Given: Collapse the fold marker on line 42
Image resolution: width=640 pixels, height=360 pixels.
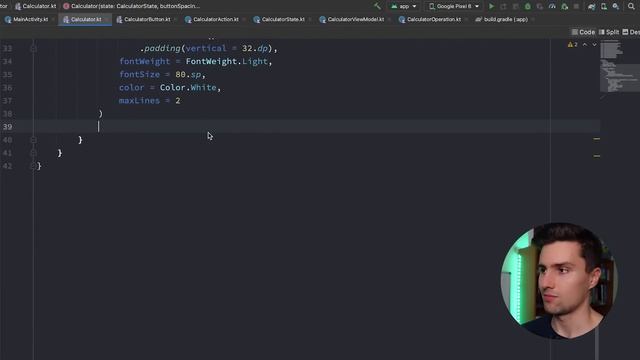Looking at the screenshot, I should coord(34,166).
